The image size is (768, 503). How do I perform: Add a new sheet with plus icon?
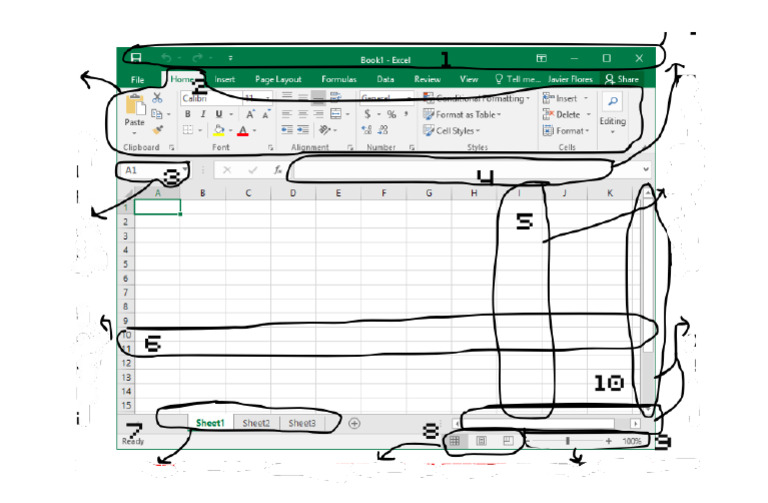click(354, 423)
